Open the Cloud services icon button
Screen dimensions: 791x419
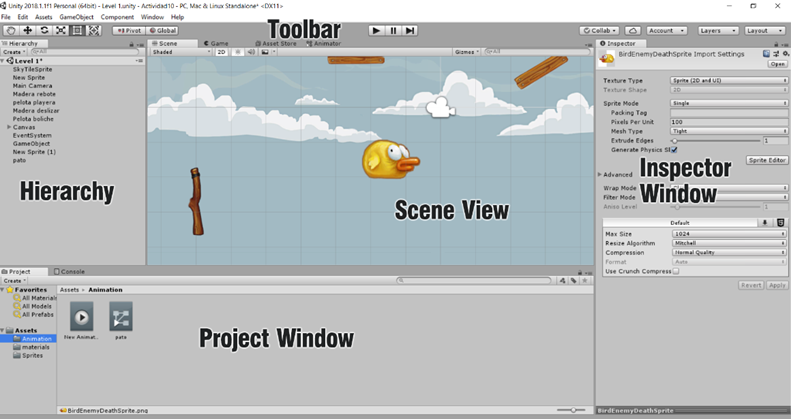tap(633, 31)
